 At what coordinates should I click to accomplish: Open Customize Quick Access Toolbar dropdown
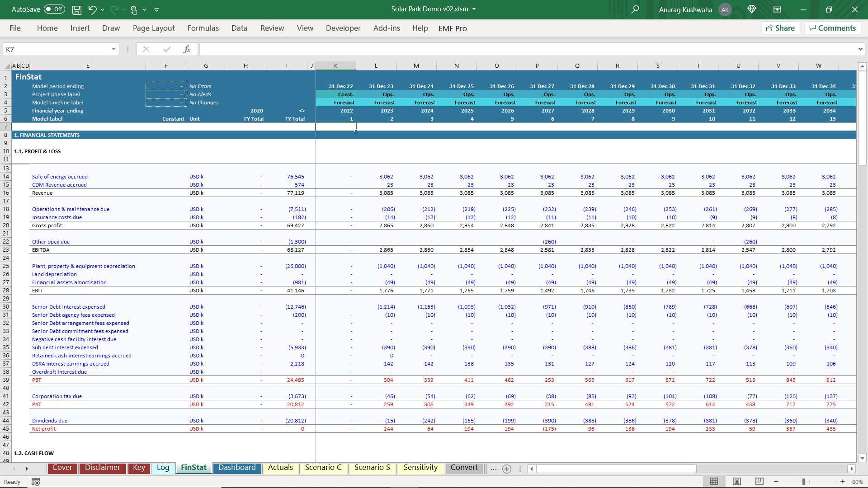157,9
